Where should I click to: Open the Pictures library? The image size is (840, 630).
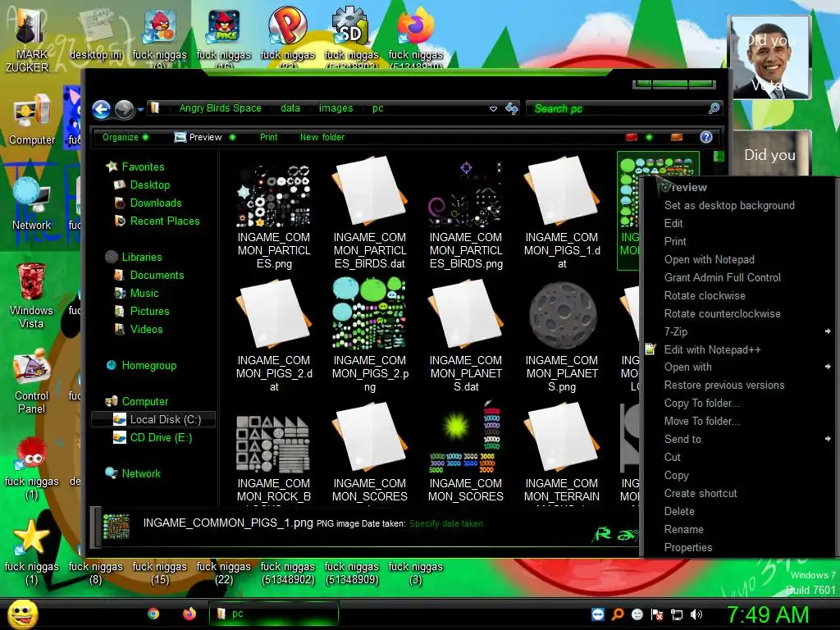click(x=149, y=311)
